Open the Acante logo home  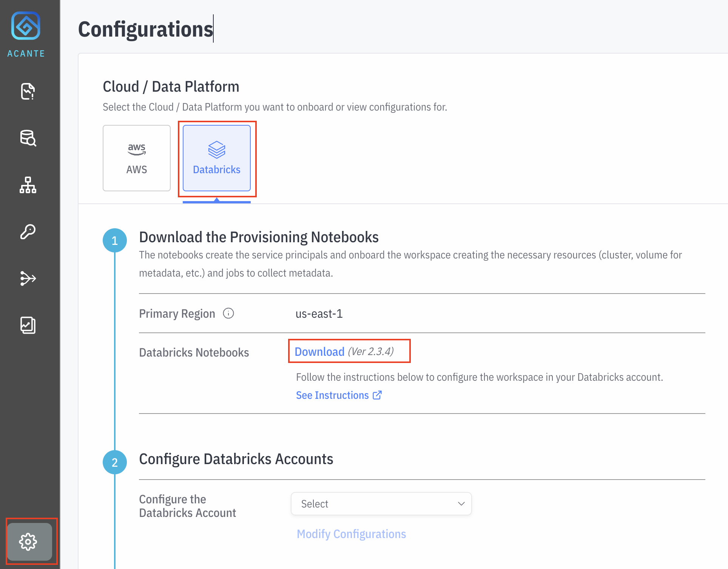26,35
